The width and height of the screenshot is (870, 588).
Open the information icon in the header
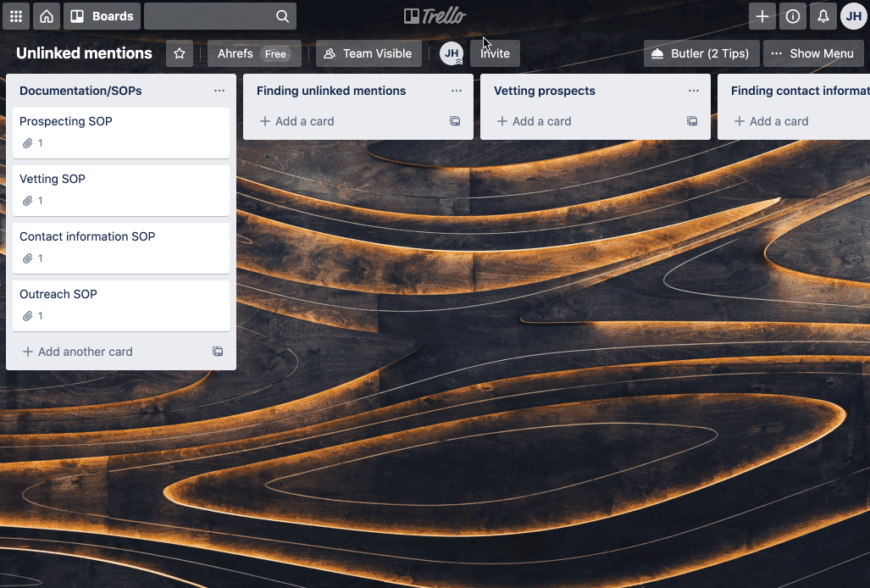(792, 16)
